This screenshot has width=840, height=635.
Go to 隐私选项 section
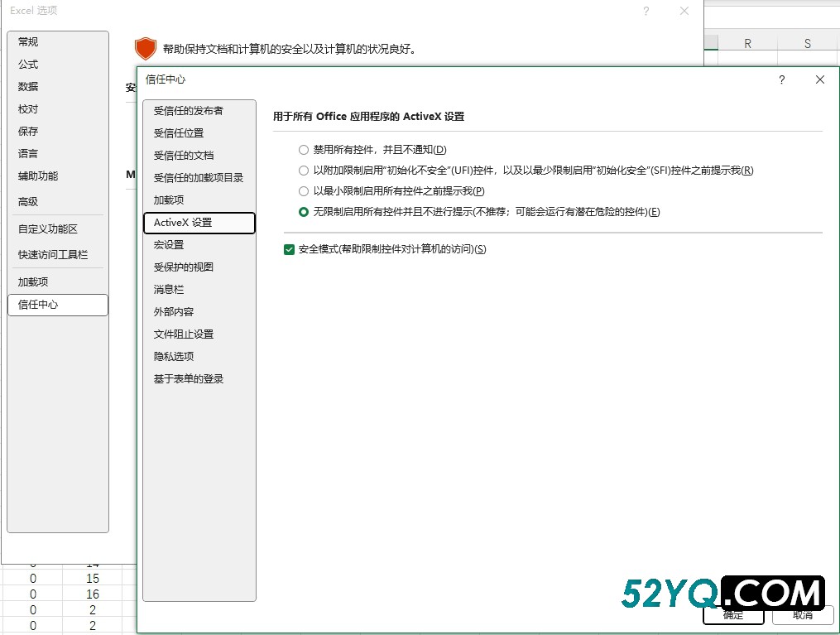pos(199,356)
